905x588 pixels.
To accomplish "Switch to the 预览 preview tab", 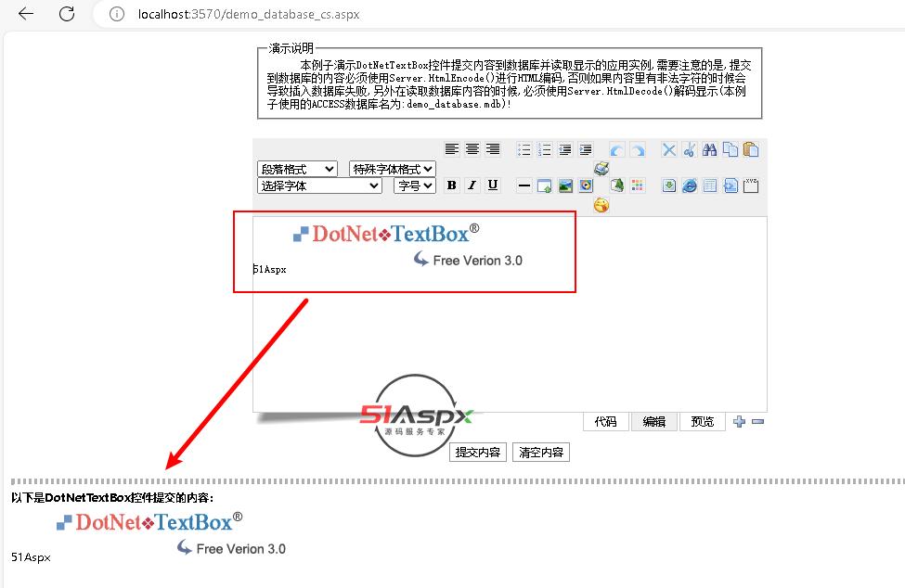I will click(x=703, y=421).
